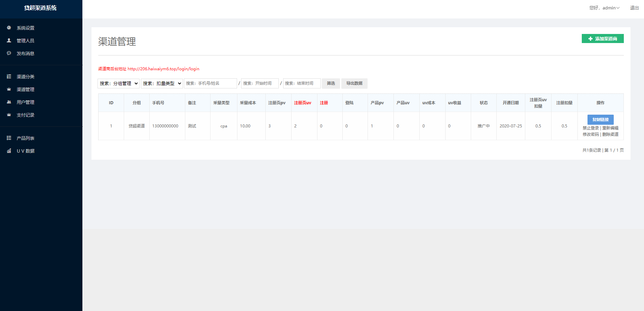The width and height of the screenshot is (644, 311).
Task: Open the 扣量类型 search dropdown
Action: [162, 83]
